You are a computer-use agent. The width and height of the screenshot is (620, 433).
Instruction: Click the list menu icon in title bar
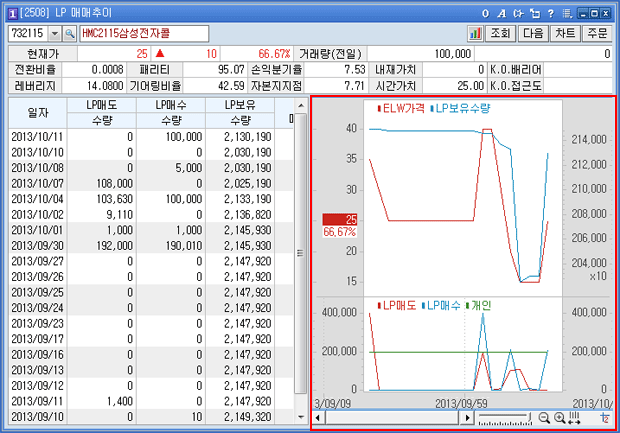click(x=565, y=12)
